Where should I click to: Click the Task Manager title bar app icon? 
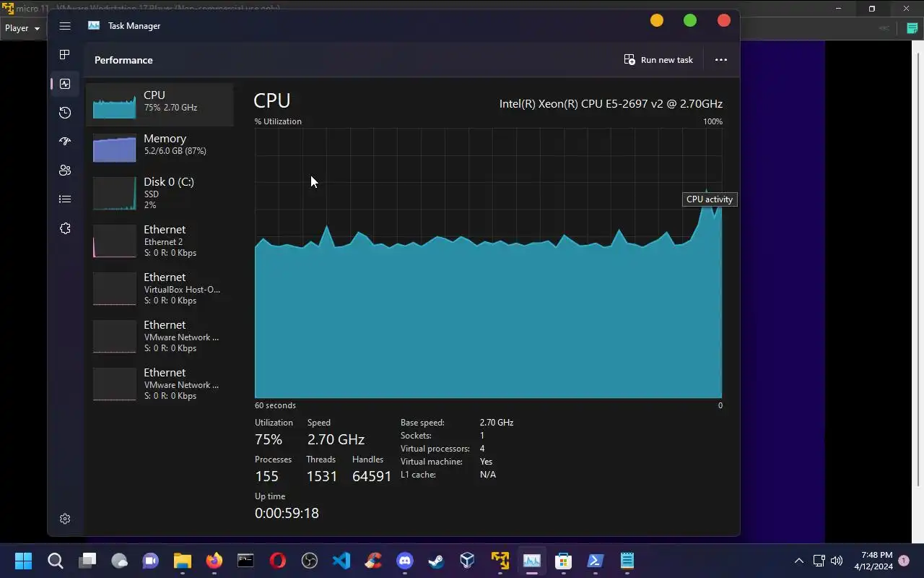94,25
